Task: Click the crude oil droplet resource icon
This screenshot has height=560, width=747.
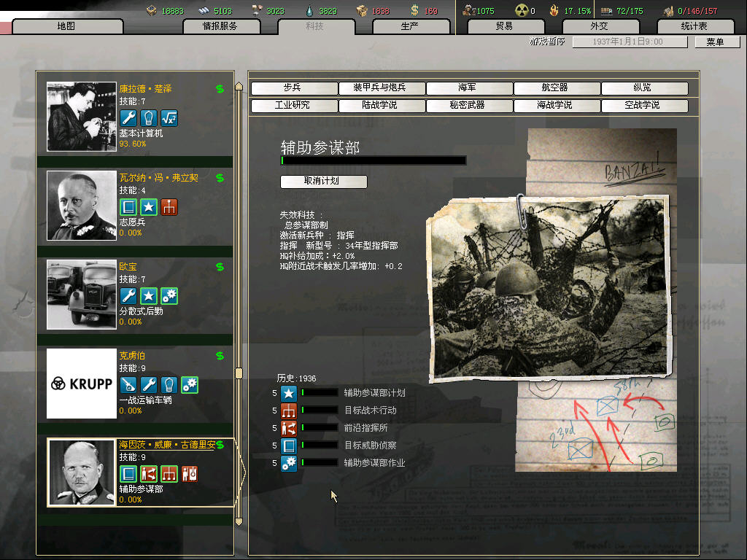Action: pos(309,10)
